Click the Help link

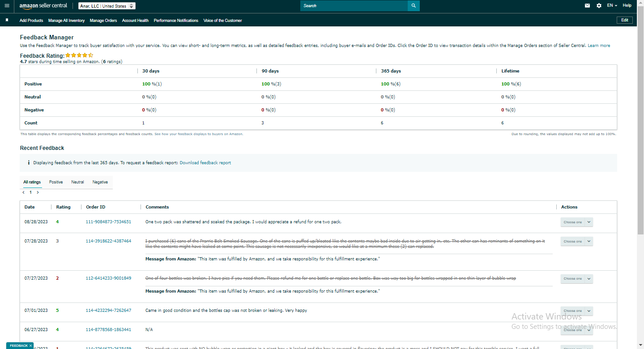(x=627, y=6)
